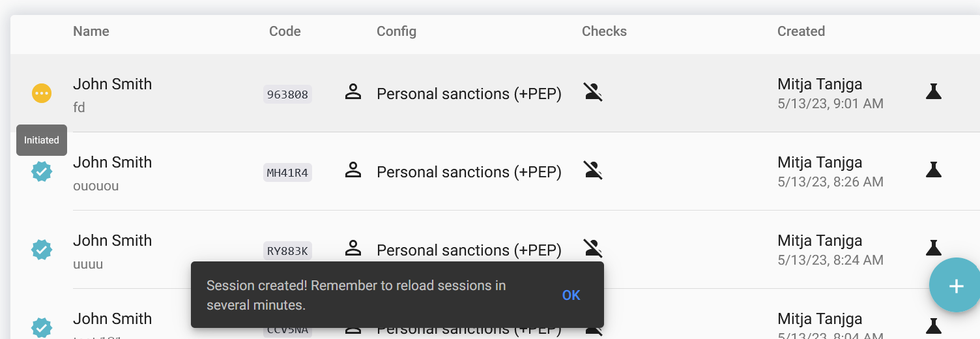Click the Created column header
980x339 pixels.
(x=801, y=31)
